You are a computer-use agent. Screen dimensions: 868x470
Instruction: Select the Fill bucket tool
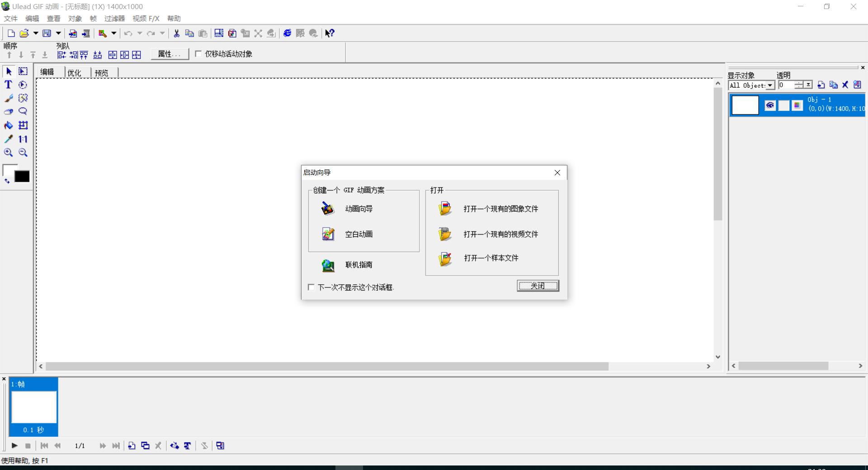coord(8,125)
